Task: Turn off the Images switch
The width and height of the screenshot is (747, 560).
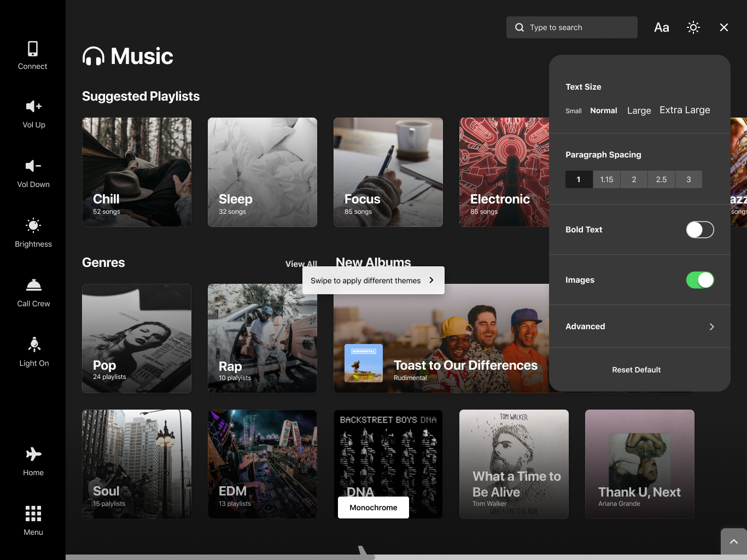Action: pyautogui.click(x=700, y=280)
